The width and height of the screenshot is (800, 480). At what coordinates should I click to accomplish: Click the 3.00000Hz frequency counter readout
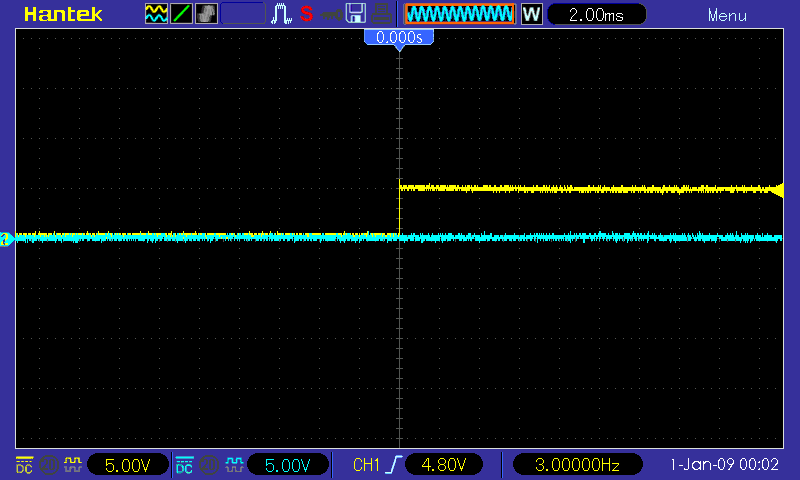tap(577, 465)
